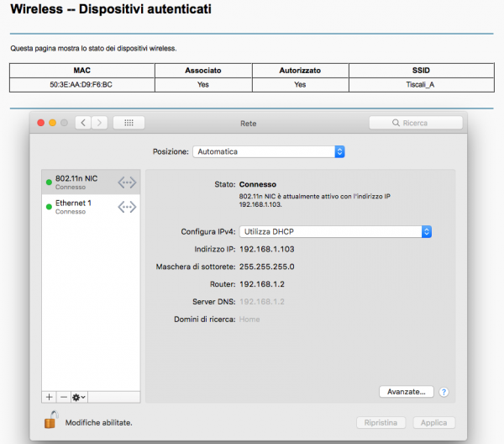Click the MAC column header
504x444 pixels.
(82, 71)
